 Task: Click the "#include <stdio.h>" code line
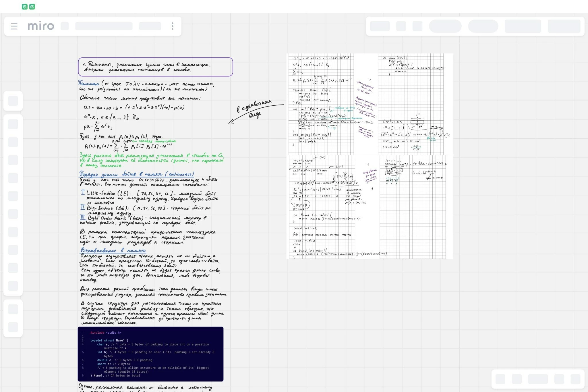pyautogui.click(x=106, y=333)
